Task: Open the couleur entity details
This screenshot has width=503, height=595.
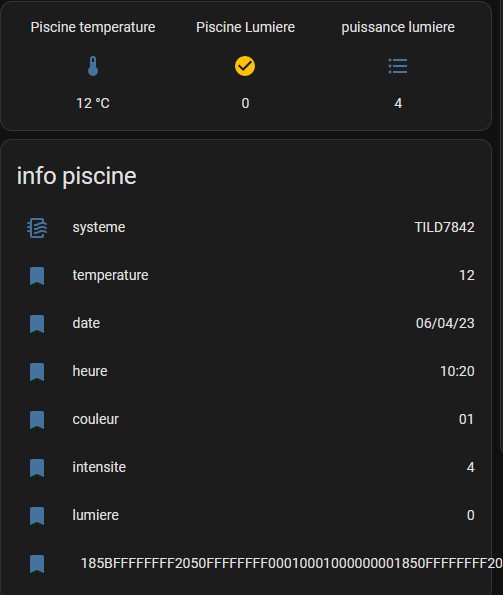Action: pos(246,419)
